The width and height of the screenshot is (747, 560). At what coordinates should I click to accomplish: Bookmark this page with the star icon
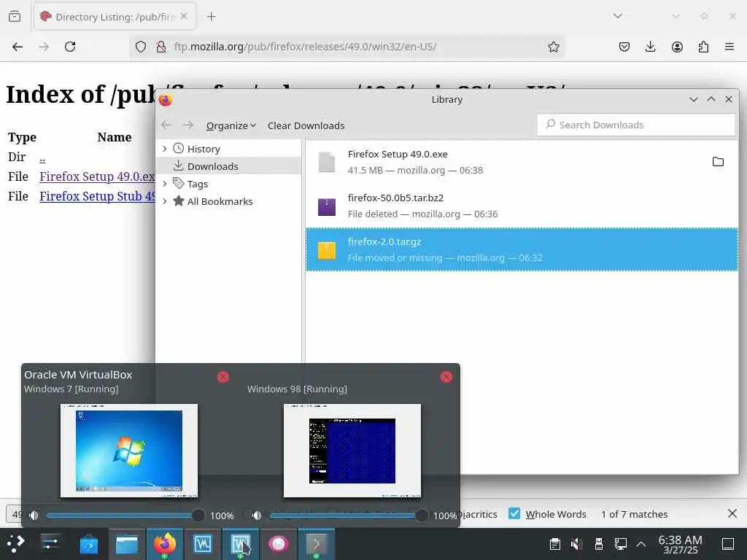tap(553, 47)
